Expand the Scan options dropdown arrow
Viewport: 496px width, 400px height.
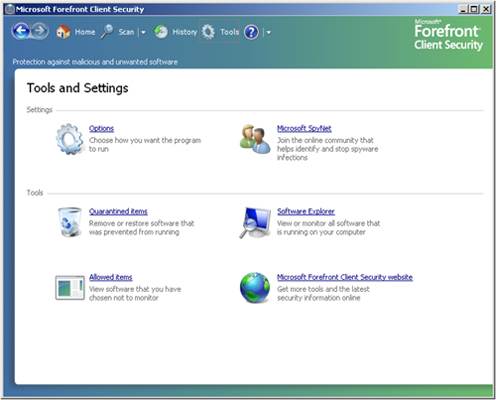(143, 32)
